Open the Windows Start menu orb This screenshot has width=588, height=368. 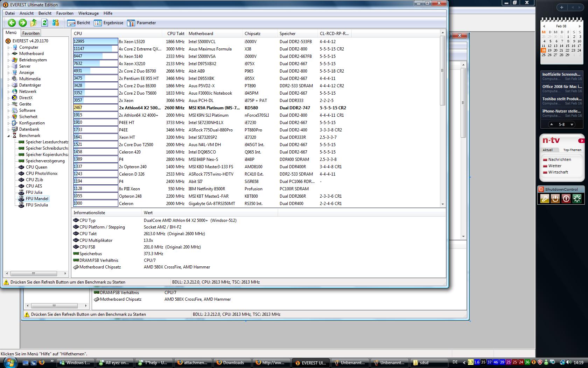pyautogui.click(x=9, y=362)
